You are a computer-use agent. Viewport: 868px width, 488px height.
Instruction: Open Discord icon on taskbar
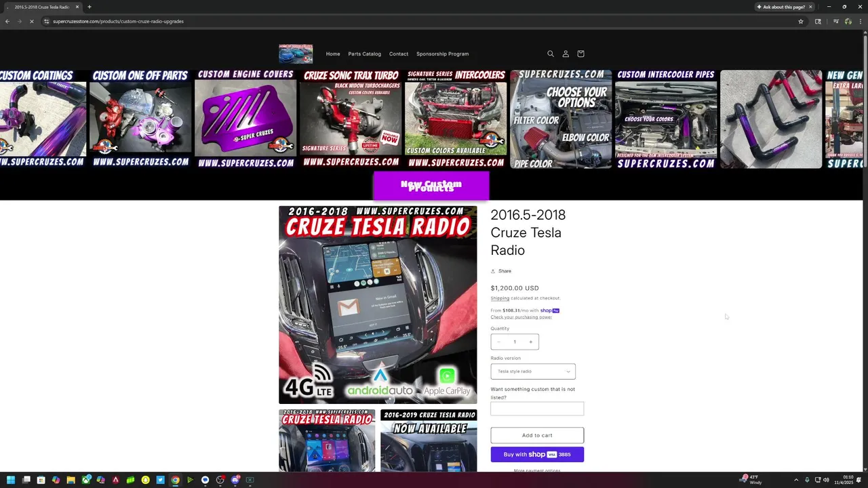(x=235, y=480)
